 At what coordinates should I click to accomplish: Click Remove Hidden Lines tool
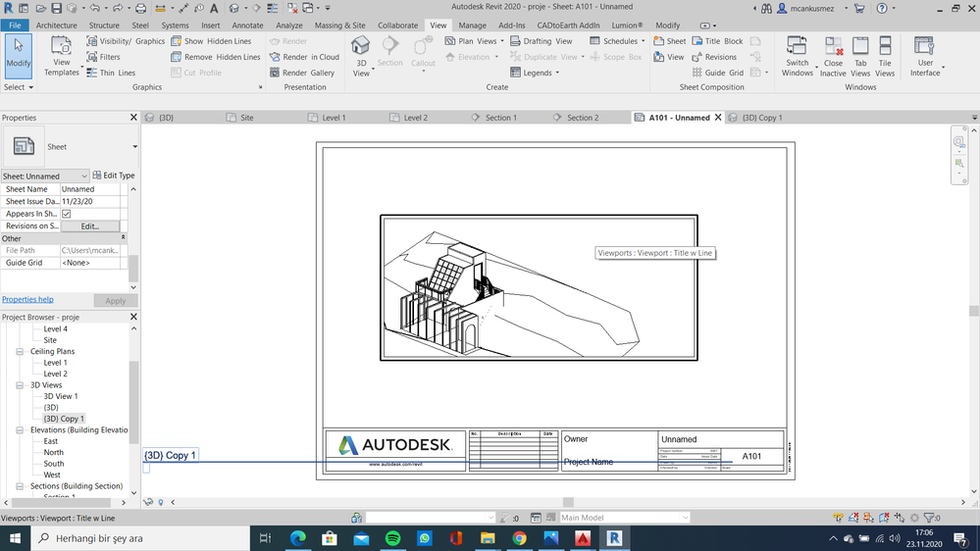pos(215,57)
